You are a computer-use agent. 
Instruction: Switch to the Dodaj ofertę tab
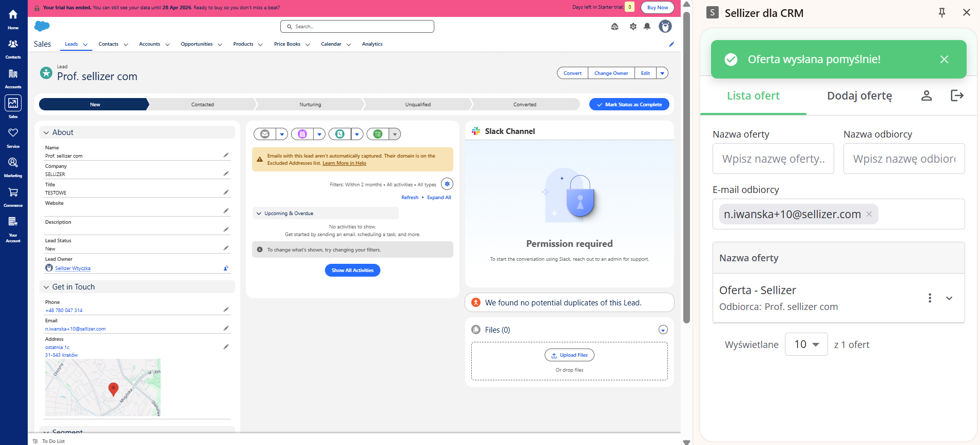[859, 96]
